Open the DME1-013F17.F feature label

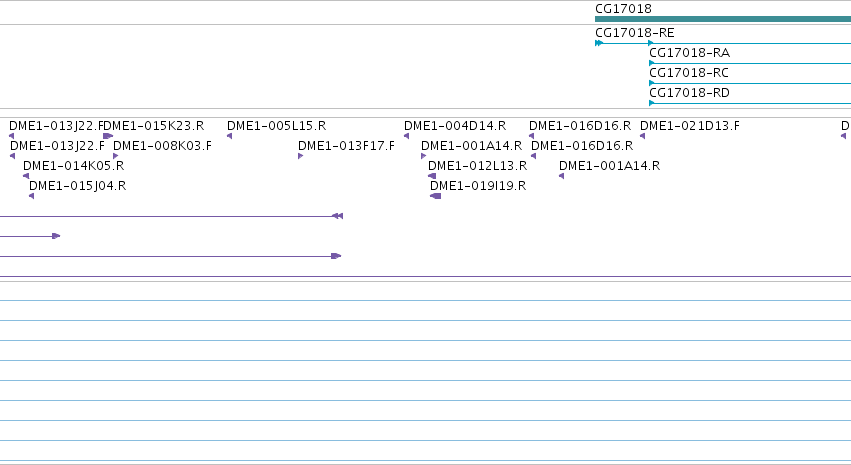[346, 146]
